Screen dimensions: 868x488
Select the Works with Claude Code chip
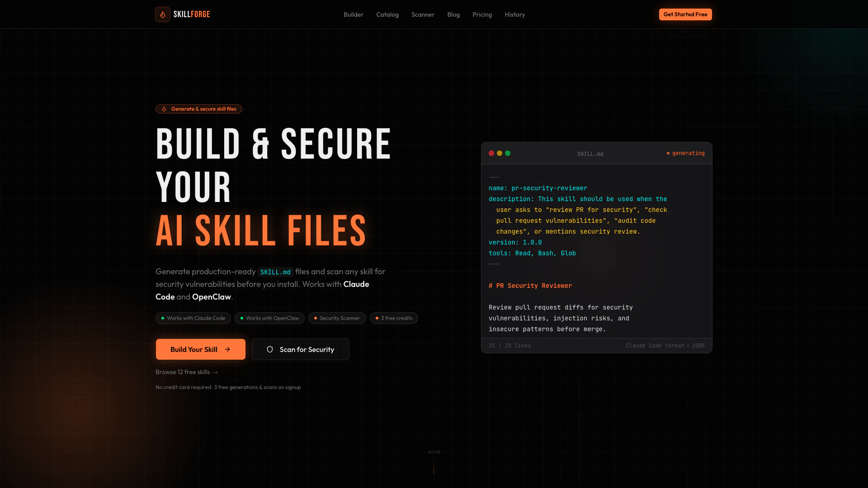tap(193, 318)
